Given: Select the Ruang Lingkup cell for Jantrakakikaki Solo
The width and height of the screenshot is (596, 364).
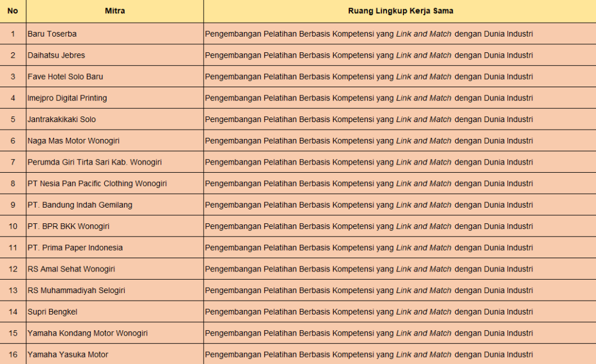Looking at the screenshot, I should (x=400, y=119).
